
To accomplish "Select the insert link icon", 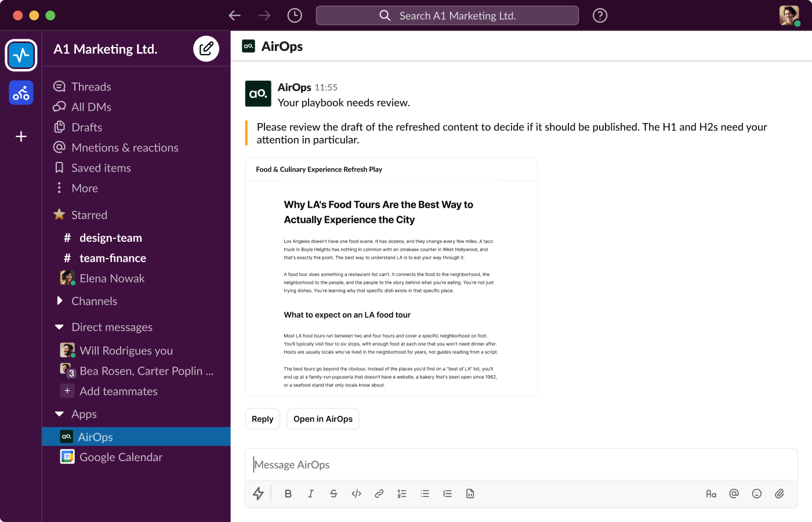I will point(379,494).
